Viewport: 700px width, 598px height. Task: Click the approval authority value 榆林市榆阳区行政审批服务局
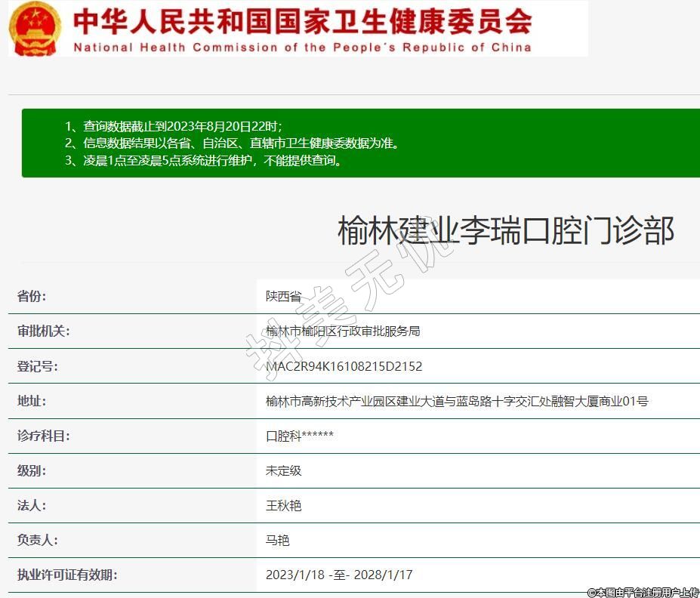click(x=343, y=331)
